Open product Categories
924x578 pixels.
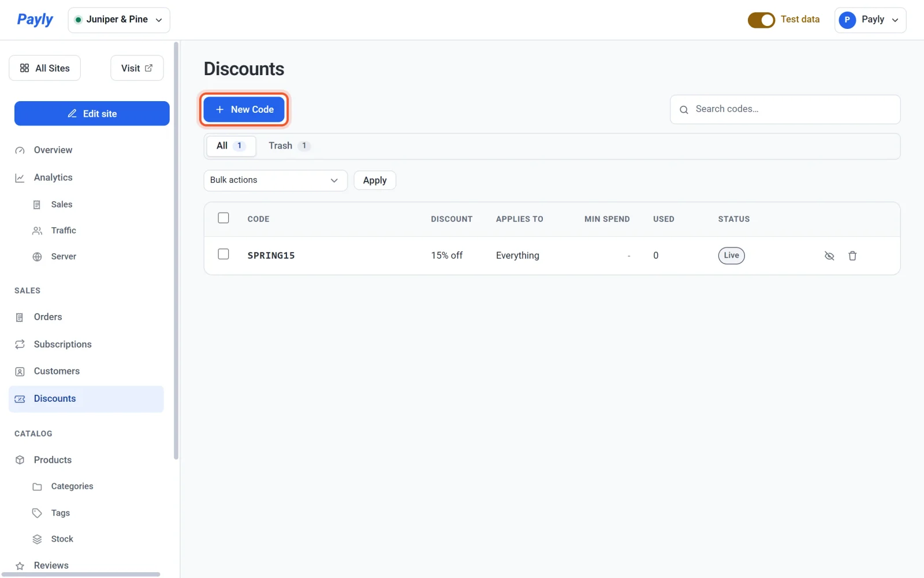pos(95,487)
